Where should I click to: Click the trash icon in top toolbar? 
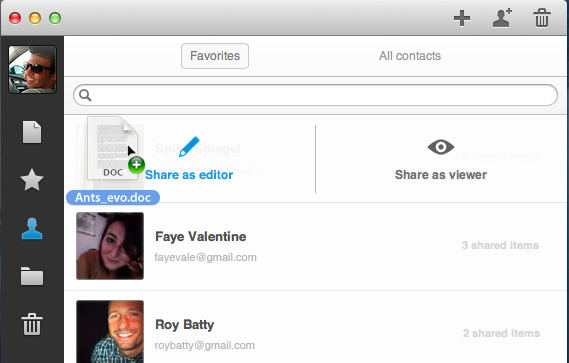click(x=542, y=18)
